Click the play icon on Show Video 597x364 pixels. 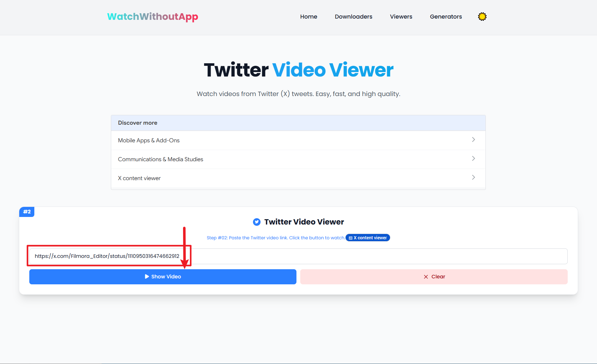pos(147,276)
